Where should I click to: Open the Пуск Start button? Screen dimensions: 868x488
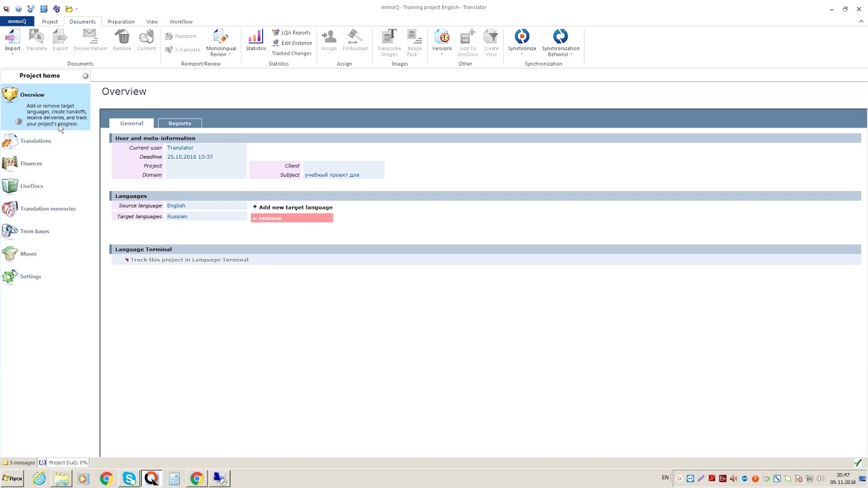tap(12, 479)
